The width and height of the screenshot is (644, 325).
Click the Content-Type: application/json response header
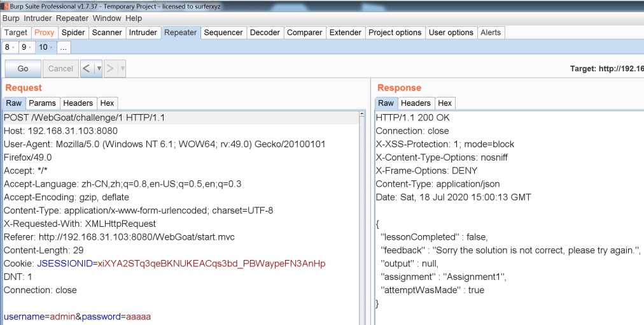coord(438,184)
